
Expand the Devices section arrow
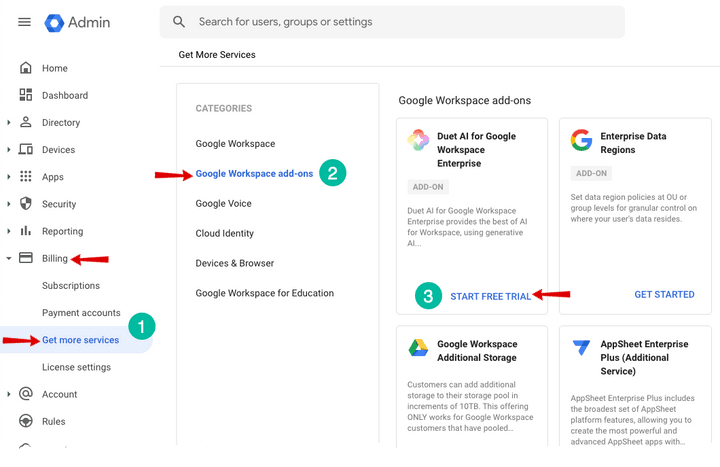pyautogui.click(x=9, y=150)
